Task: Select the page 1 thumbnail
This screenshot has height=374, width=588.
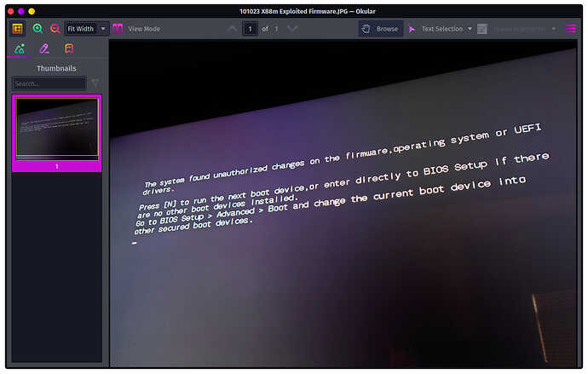Action: tap(57, 128)
